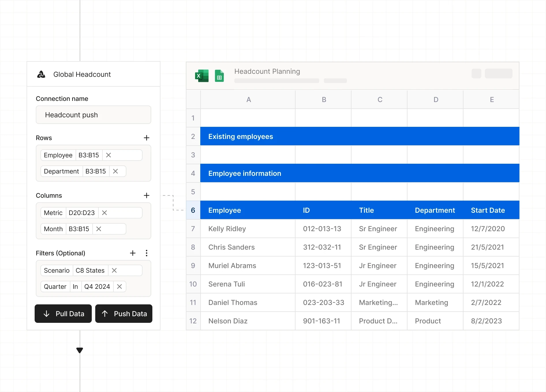Viewport: 546px width, 392px height.
Task: Click the Global Headcount logo icon
Action: 41,74
